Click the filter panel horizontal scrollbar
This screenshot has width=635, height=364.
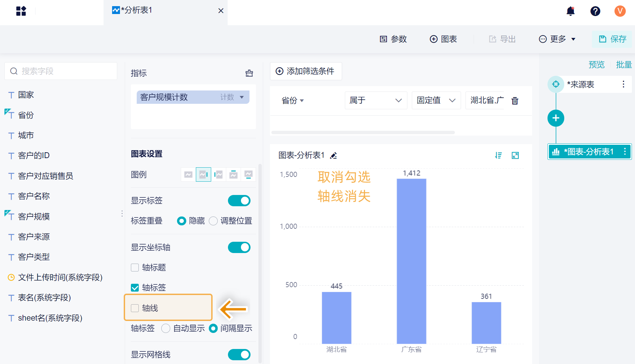coord(363,132)
